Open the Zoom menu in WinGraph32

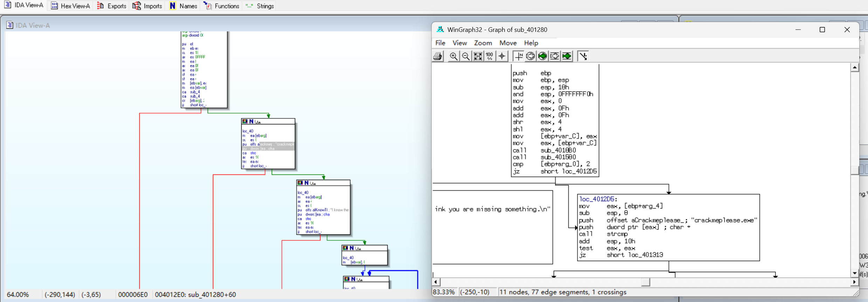coord(483,43)
